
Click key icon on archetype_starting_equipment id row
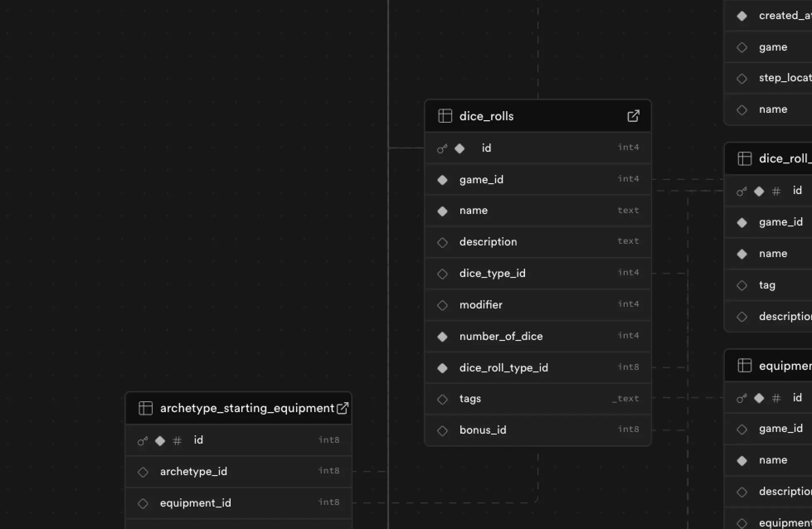click(143, 441)
